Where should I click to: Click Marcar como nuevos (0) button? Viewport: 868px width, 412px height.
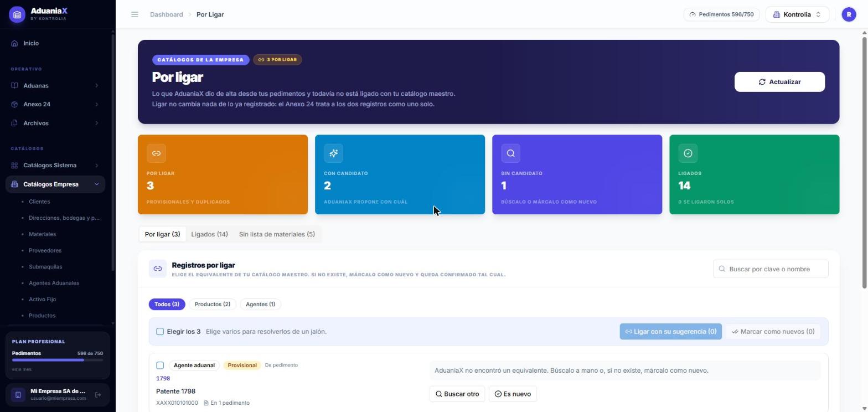click(x=773, y=332)
